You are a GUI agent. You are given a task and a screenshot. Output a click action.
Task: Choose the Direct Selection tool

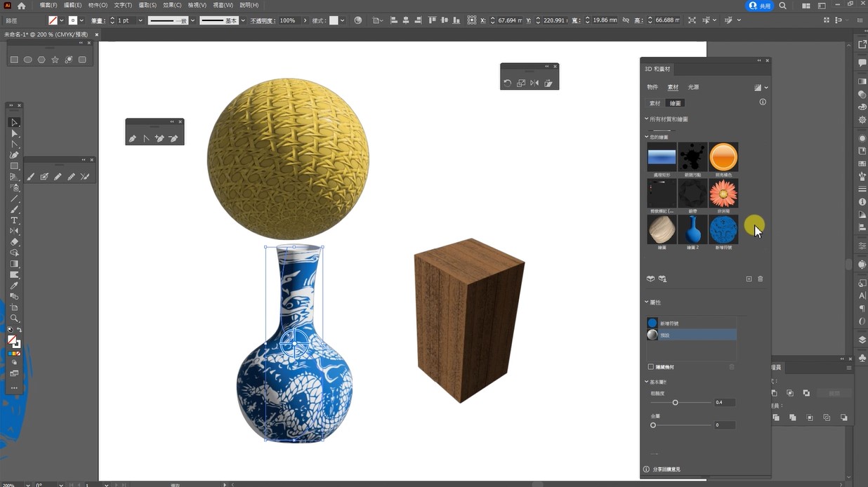point(14,133)
